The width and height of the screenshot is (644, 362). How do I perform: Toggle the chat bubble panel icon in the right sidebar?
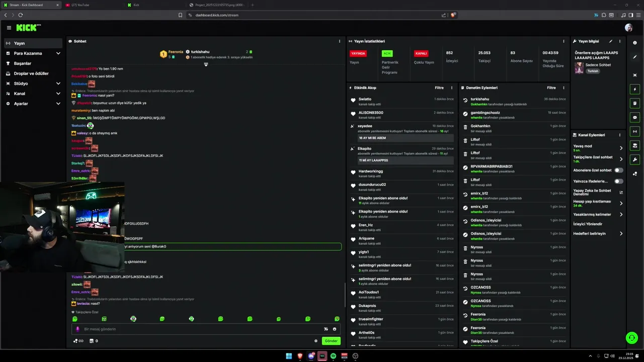[x=635, y=117]
